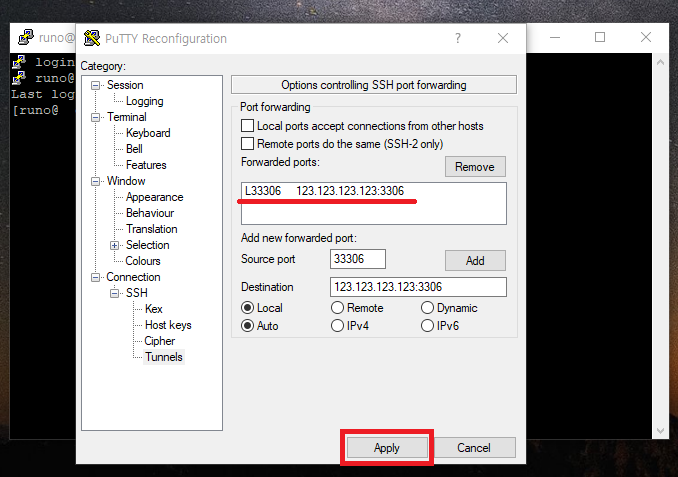Minimize the PuTTY terminal window behind
The width and height of the screenshot is (678, 477).
(555, 37)
